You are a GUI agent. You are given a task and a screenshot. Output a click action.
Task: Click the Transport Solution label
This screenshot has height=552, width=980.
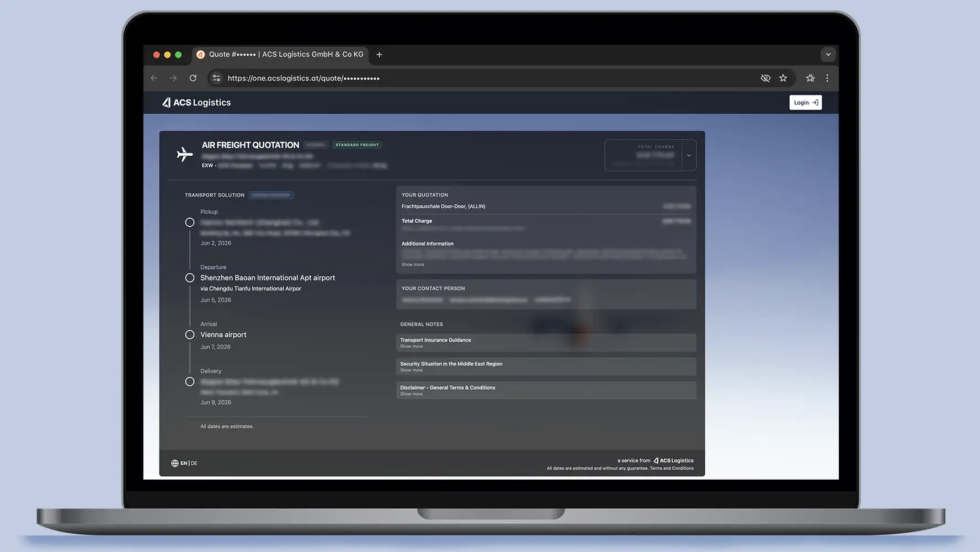point(215,195)
